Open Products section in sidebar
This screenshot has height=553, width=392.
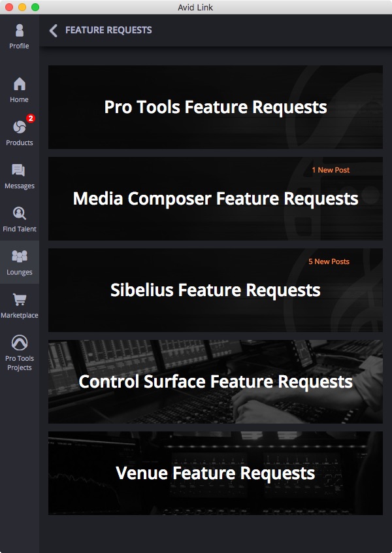pos(20,133)
